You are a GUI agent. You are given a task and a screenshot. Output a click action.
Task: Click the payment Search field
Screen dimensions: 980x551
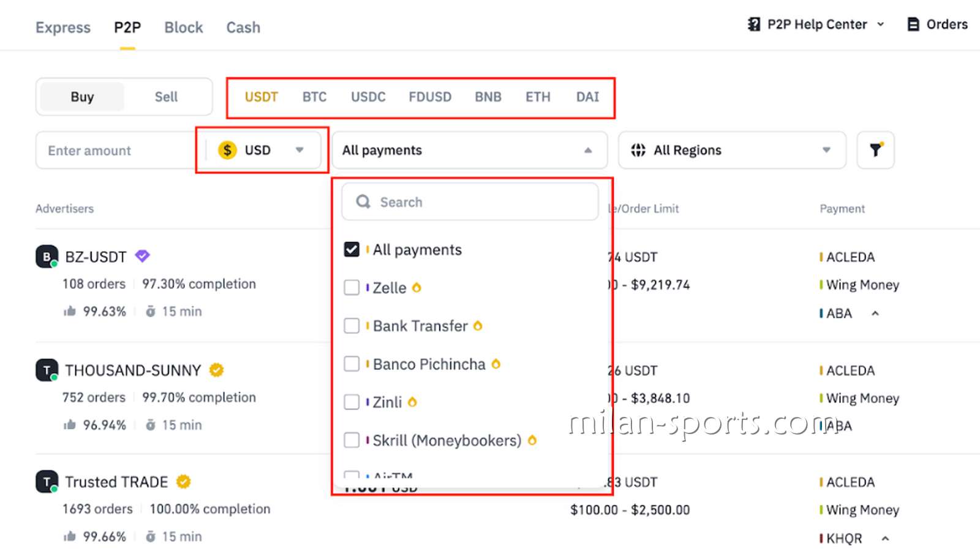(x=470, y=201)
